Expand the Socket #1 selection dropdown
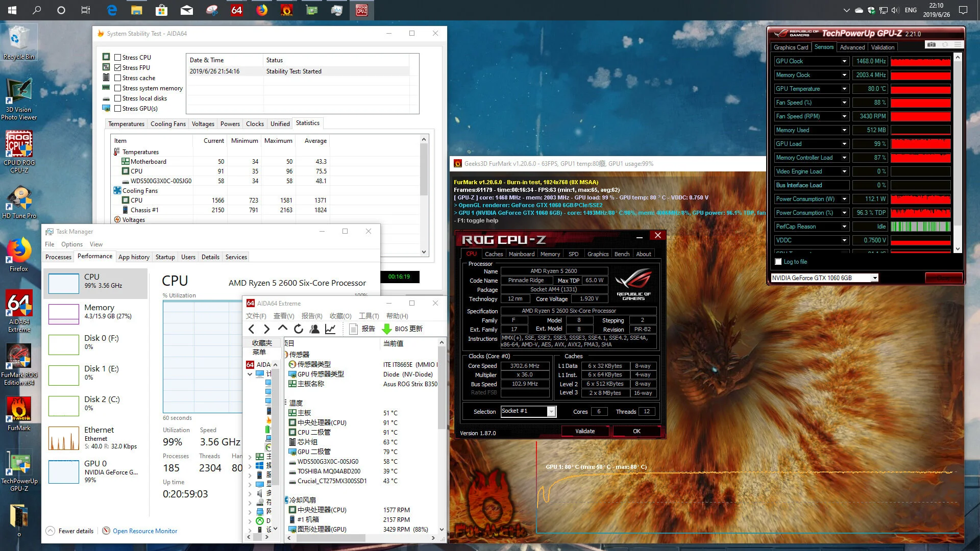 pos(551,411)
